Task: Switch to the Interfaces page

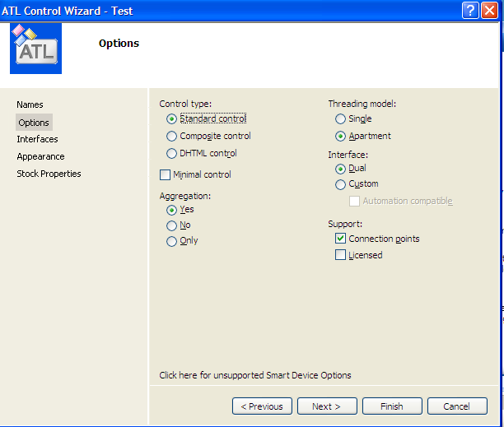Action: click(37, 139)
